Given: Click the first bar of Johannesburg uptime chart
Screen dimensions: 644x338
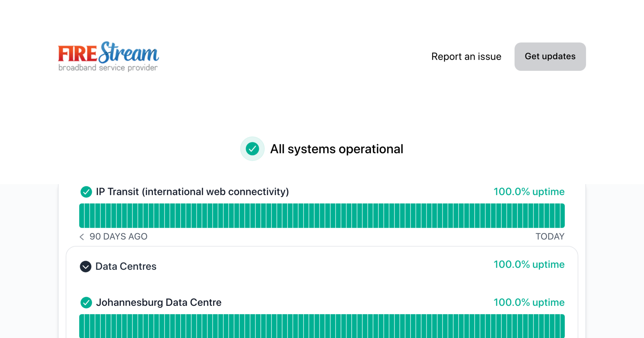Looking at the screenshot, I should click(82, 326).
